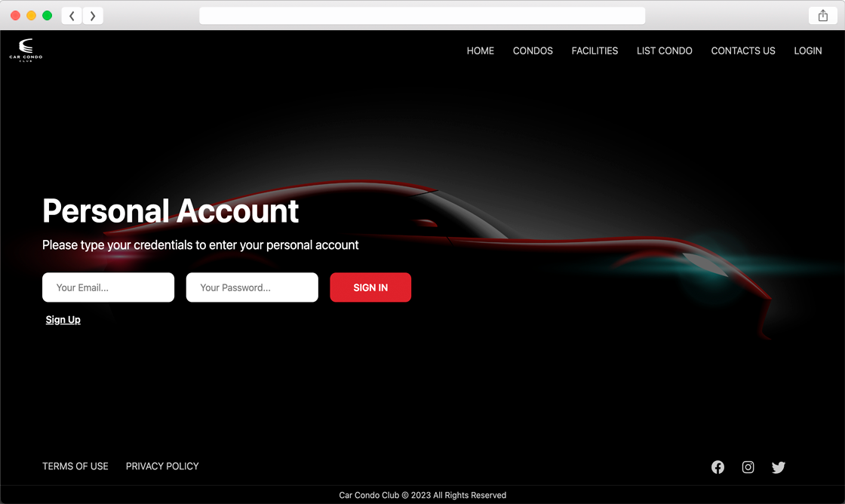Open the PRIVACY POLICY link
Viewport: 845px width, 504px height.
[162, 466]
